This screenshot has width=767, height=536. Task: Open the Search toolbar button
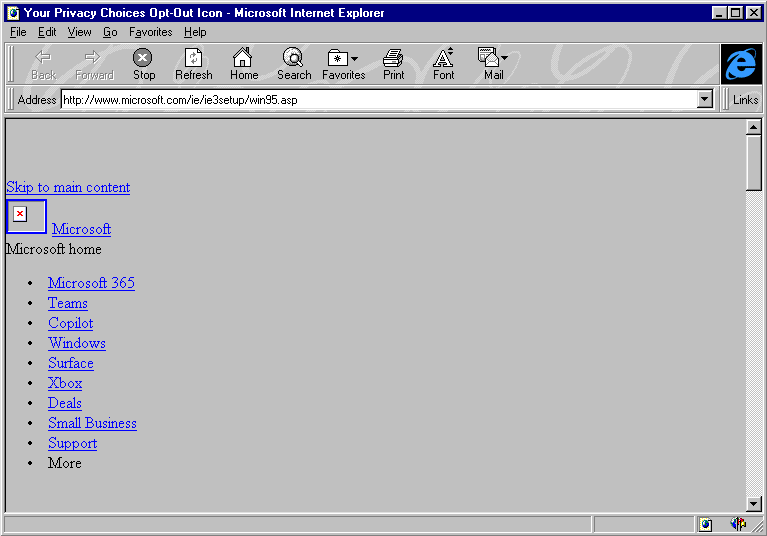click(294, 65)
